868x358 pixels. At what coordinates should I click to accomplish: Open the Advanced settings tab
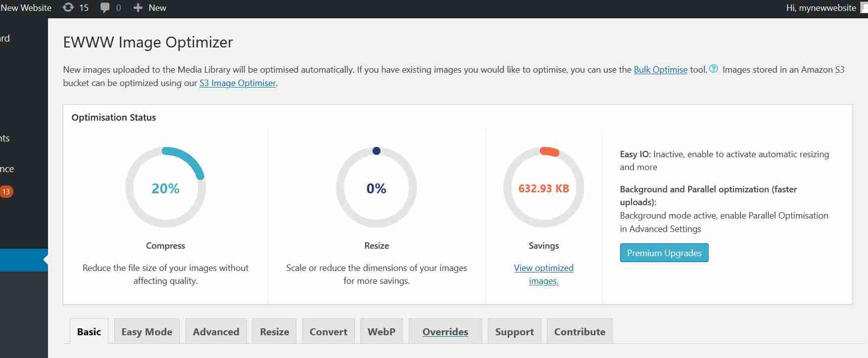click(x=215, y=331)
